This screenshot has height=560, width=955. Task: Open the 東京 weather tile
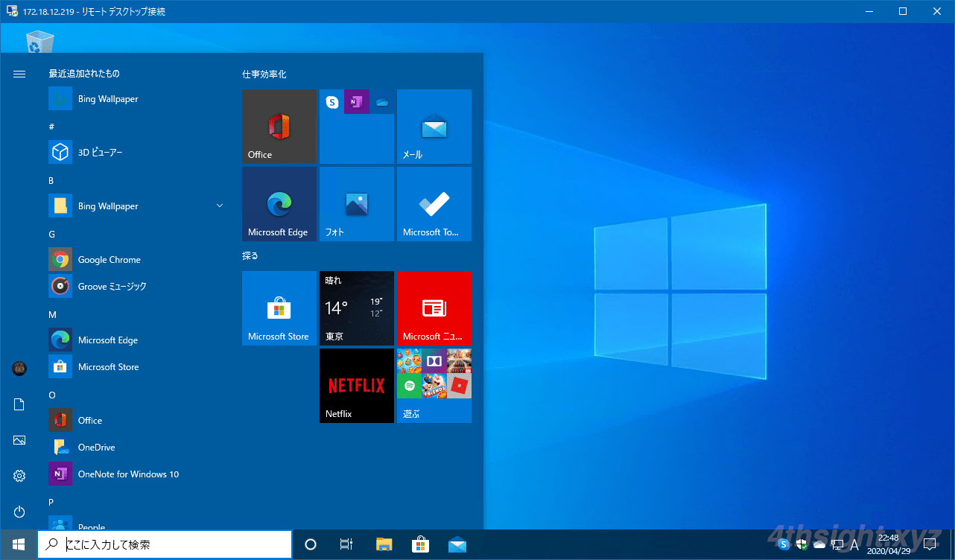click(x=357, y=308)
